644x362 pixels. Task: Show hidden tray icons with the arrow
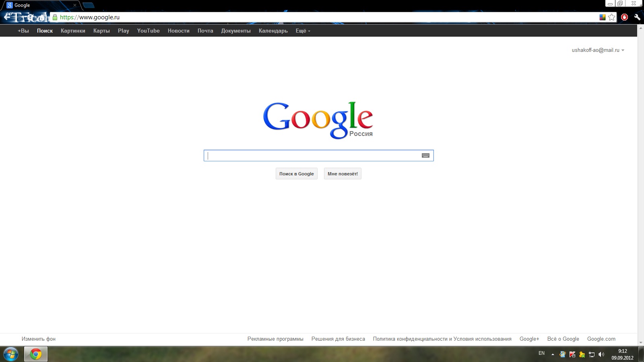click(553, 354)
